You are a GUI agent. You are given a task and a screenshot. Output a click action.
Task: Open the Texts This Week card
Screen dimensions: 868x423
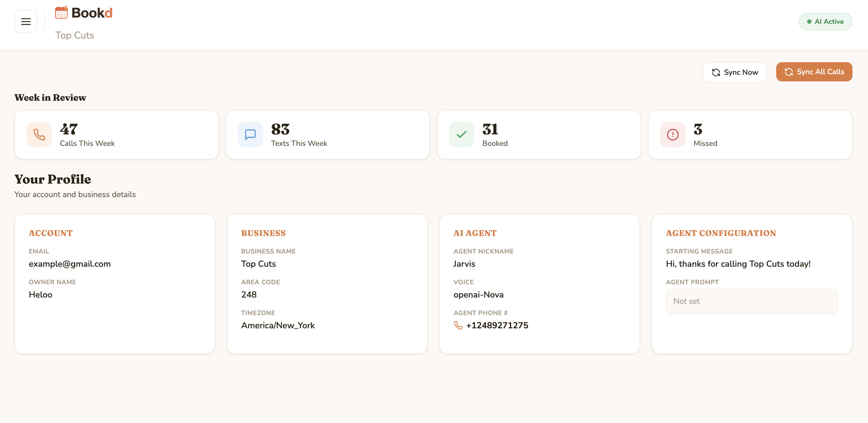[328, 135]
